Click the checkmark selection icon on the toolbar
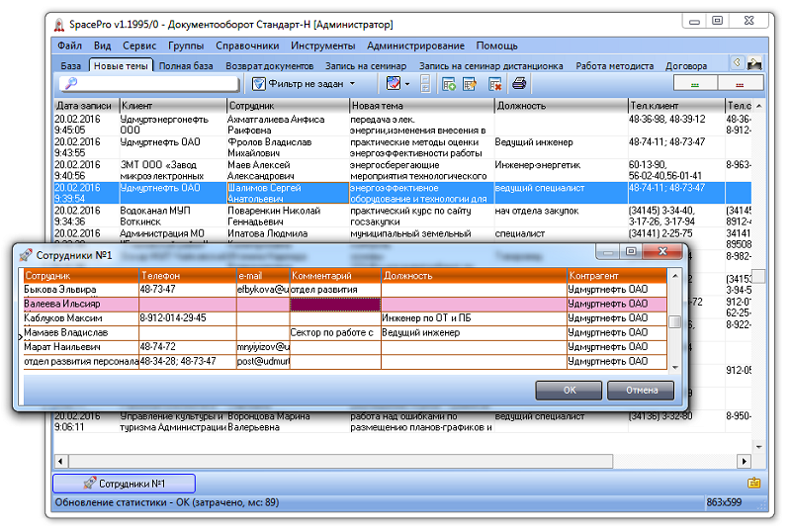 [393, 83]
